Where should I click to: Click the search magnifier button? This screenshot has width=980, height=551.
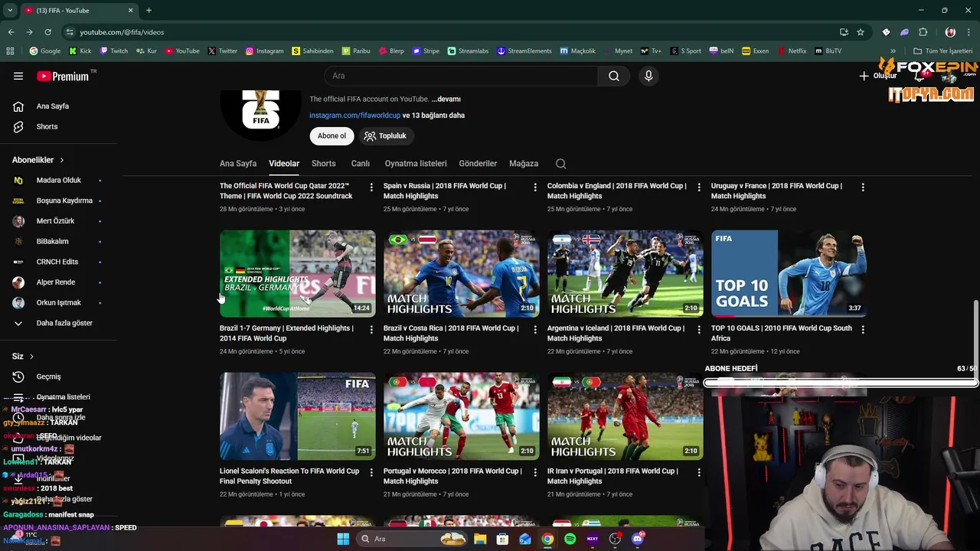pos(614,76)
